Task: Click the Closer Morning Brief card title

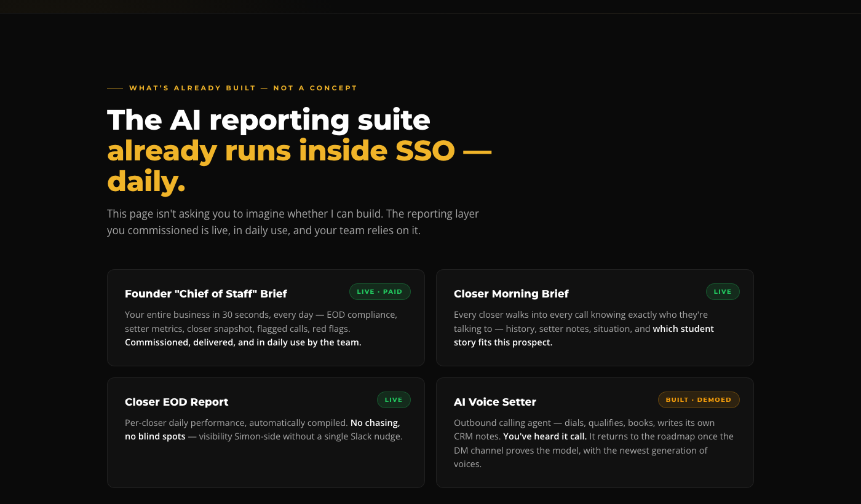Action: pyautogui.click(x=511, y=294)
